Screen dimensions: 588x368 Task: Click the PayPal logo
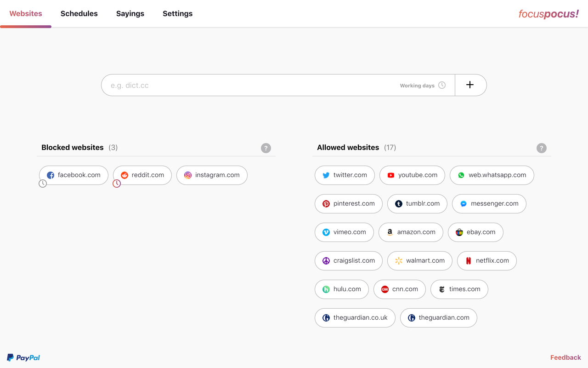pyautogui.click(x=23, y=357)
